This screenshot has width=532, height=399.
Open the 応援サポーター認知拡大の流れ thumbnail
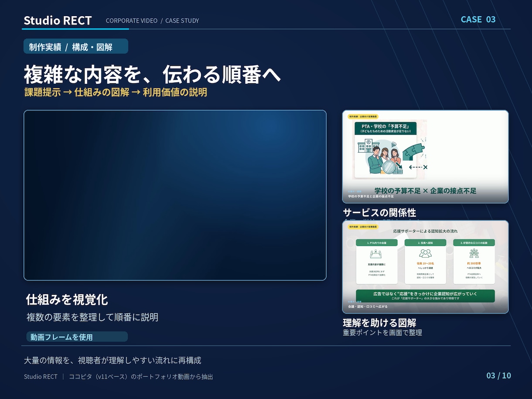pos(425,267)
